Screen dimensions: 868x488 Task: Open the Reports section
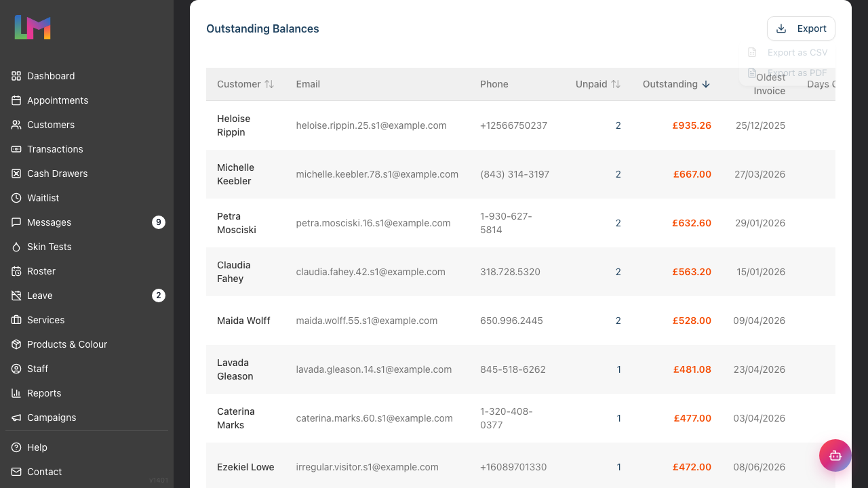[x=87, y=393]
